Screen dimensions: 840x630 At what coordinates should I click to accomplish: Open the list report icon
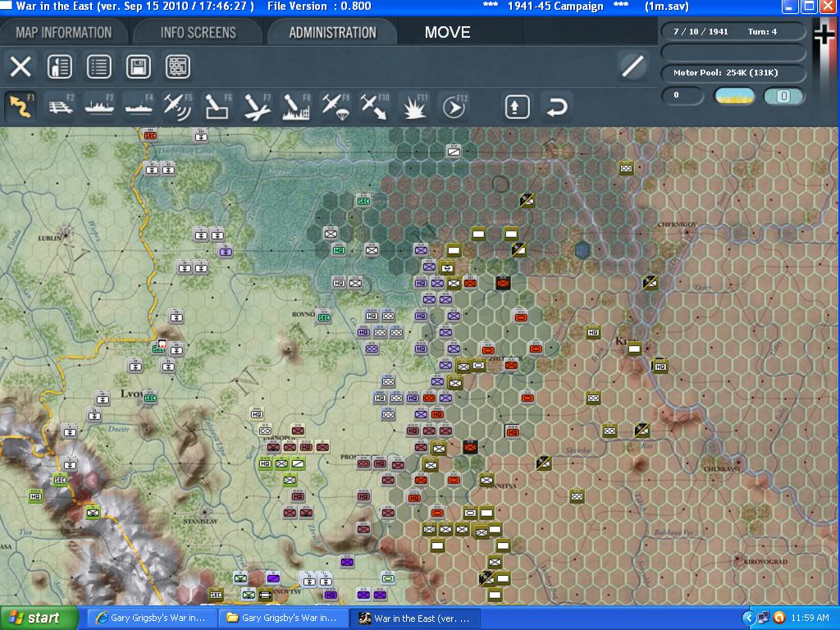(x=99, y=67)
